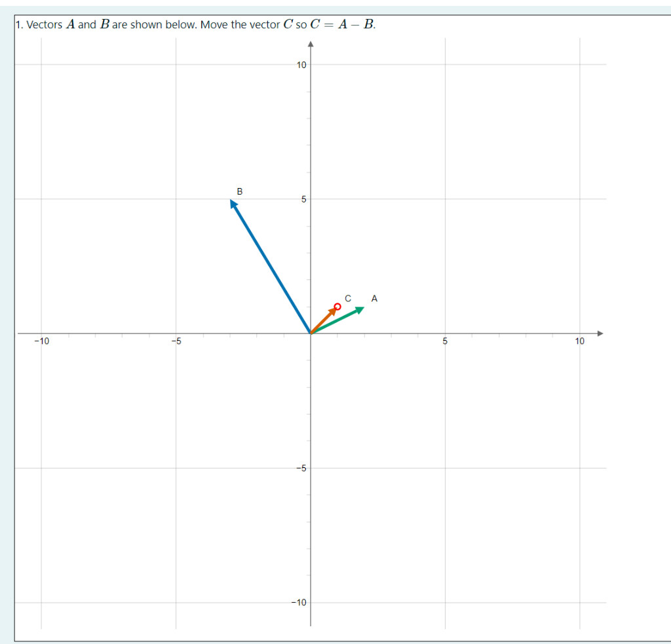Click the label C above the orange vector

pyautogui.click(x=348, y=298)
